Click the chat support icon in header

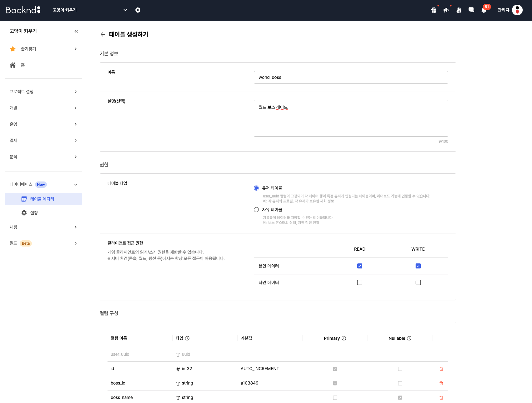coord(471,10)
